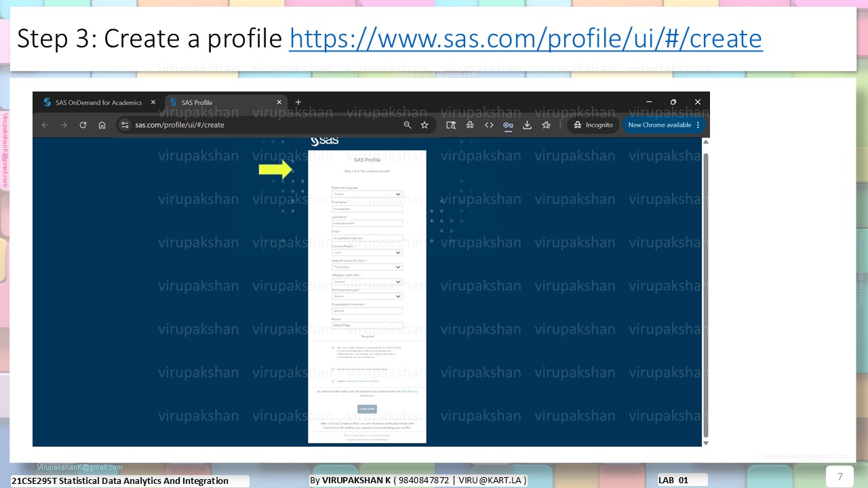Screen dimensions: 868x488
Task: Close the SAS OnDemand for Academics tab
Action: click(x=153, y=102)
